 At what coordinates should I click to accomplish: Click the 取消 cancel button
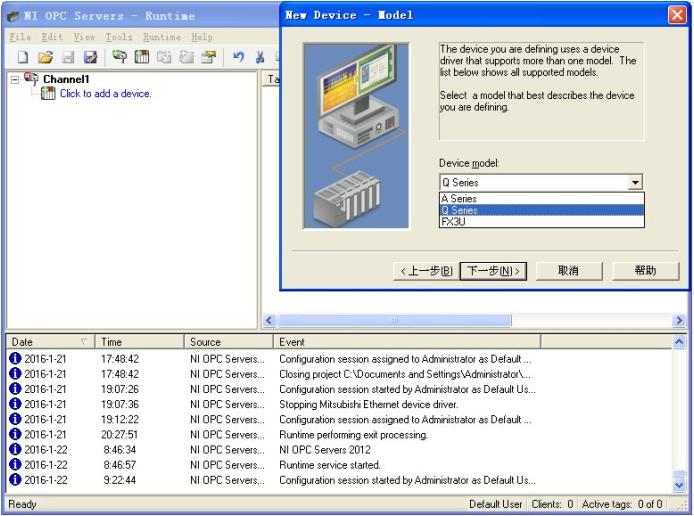click(x=569, y=271)
